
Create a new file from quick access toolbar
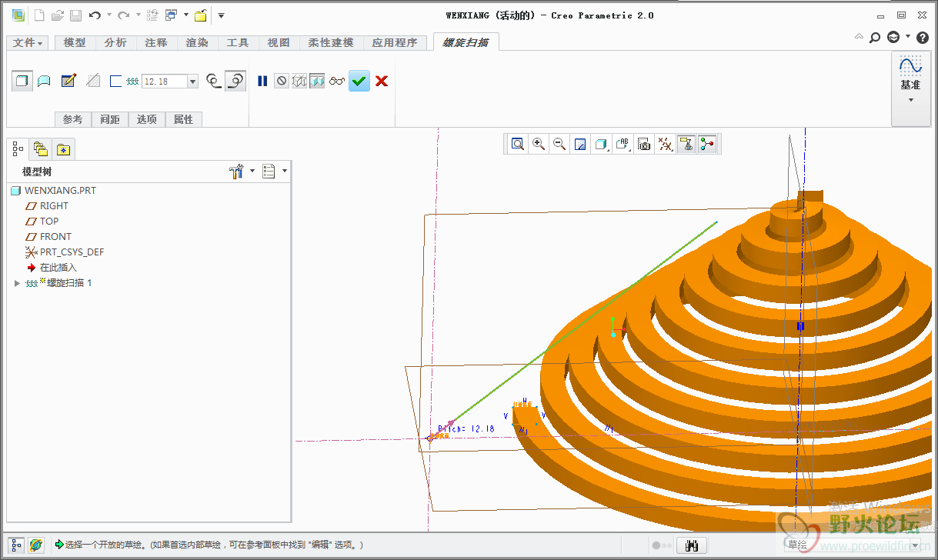pos(39,15)
